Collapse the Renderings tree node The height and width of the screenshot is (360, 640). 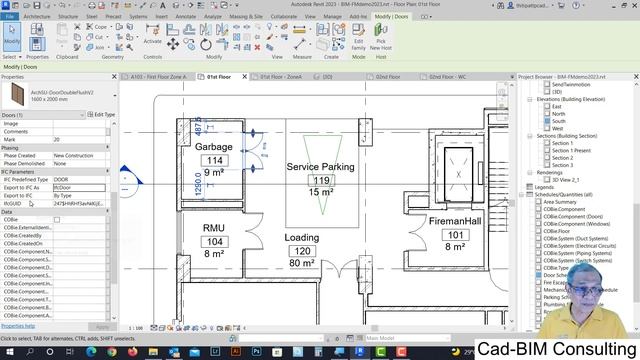pyautogui.click(x=530, y=173)
